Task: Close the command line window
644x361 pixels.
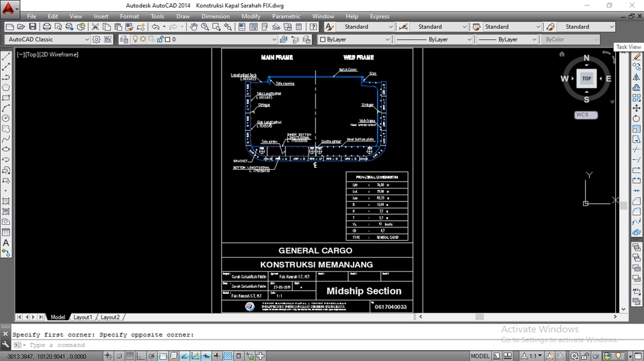Action: (5, 334)
